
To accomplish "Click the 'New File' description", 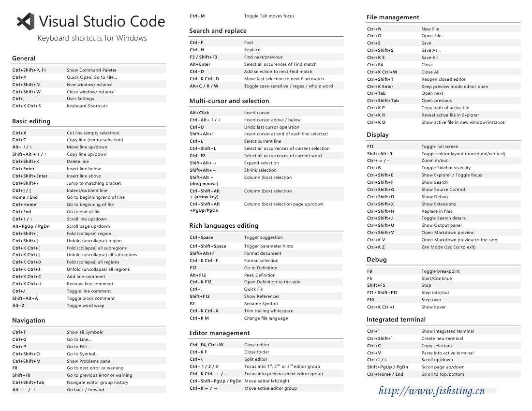I will [430, 29].
